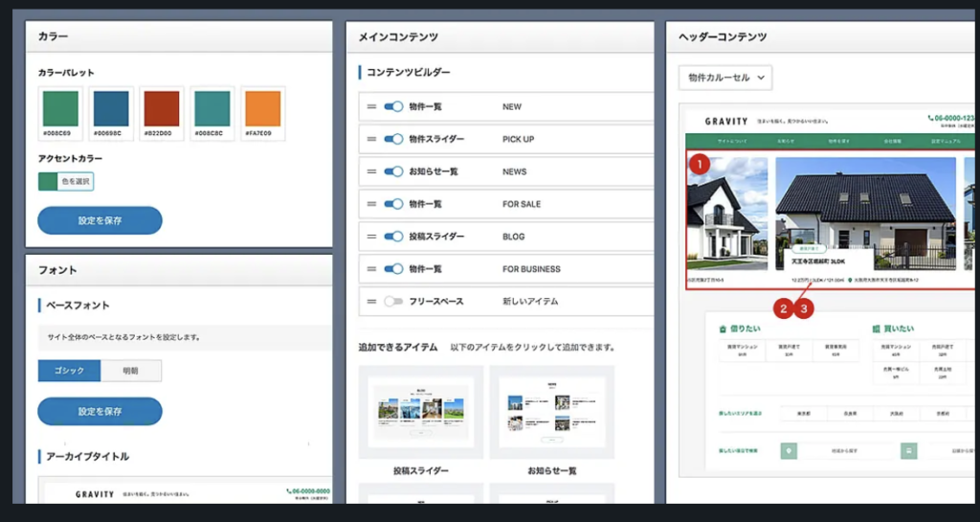Screen dimensions: 980x522
Task: Click drag handle icon for 物件スライダー row
Action: pyautogui.click(x=371, y=140)
